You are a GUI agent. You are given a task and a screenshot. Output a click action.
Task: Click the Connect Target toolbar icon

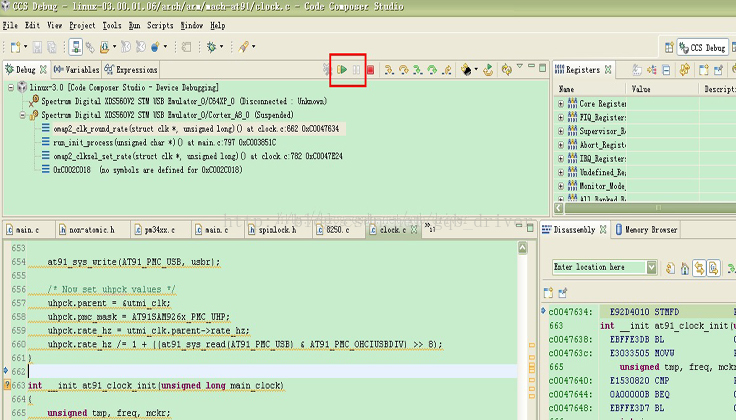[90, 47]
